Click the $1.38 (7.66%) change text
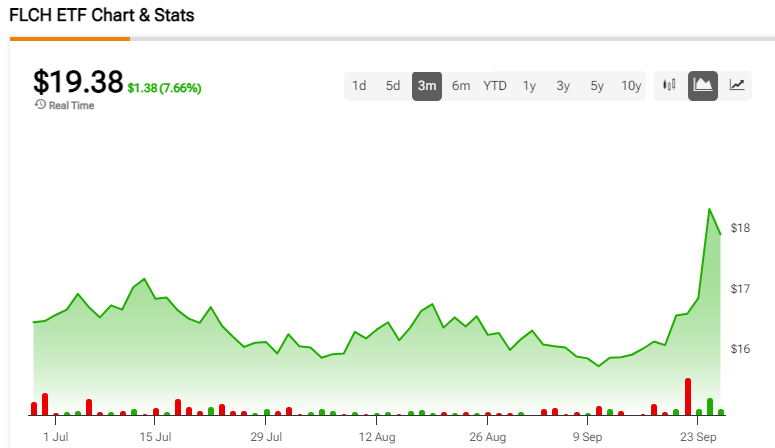 click(x=165, y=88)
